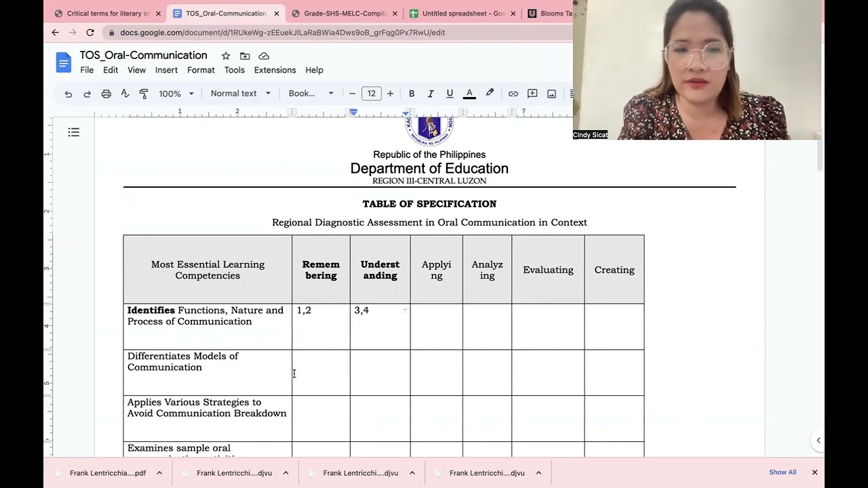Open the side panel arrow at bottom right
This screenshot has width=868, height=488.
(x=818, y=441)
